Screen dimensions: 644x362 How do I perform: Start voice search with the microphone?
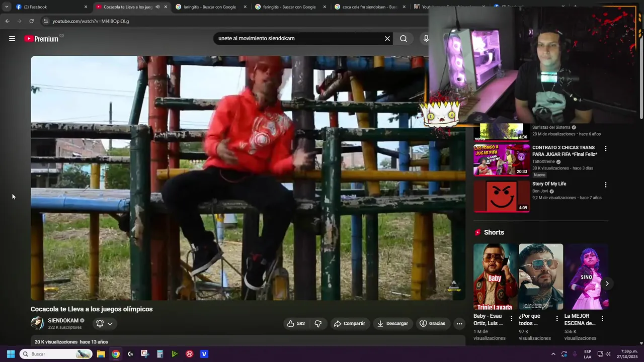[x=426, y=39]
